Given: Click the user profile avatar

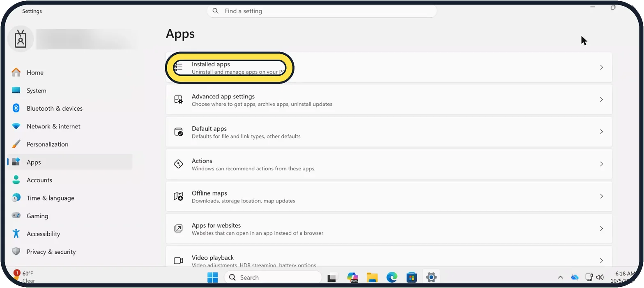Looking at the screenshot, I should click(x=21, y=39).
